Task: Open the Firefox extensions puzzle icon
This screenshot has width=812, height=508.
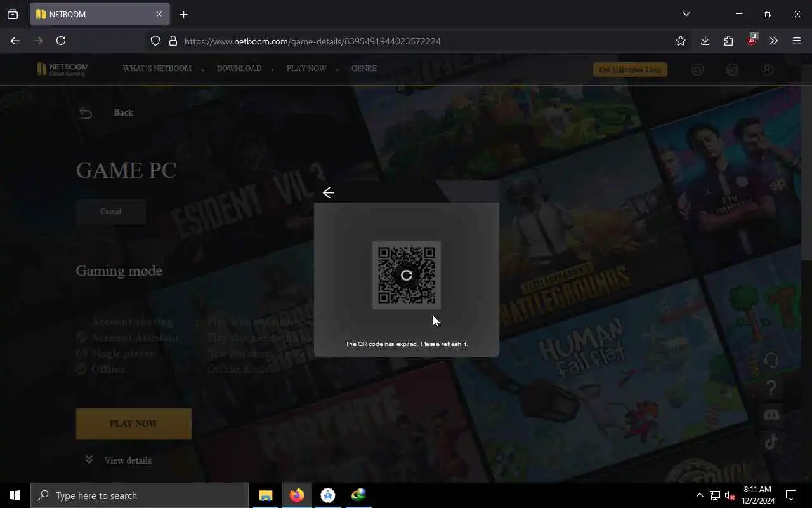Action: [x=728, y=41]
